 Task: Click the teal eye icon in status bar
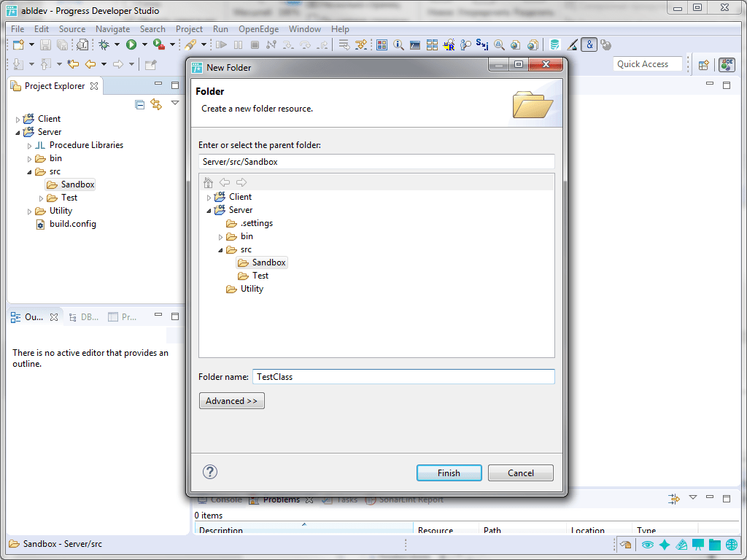point(647,545)
